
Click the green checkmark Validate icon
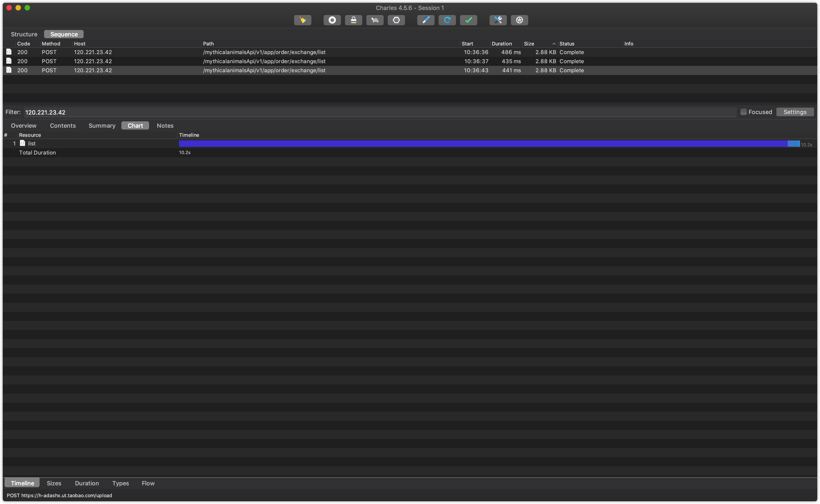pos(468,20)
